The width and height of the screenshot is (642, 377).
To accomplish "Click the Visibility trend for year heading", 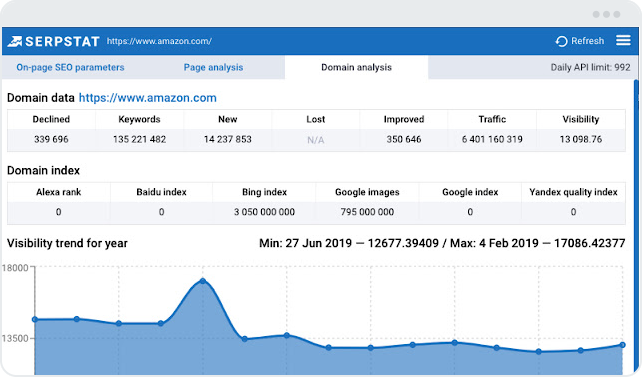I will click(x=68, y=244).
